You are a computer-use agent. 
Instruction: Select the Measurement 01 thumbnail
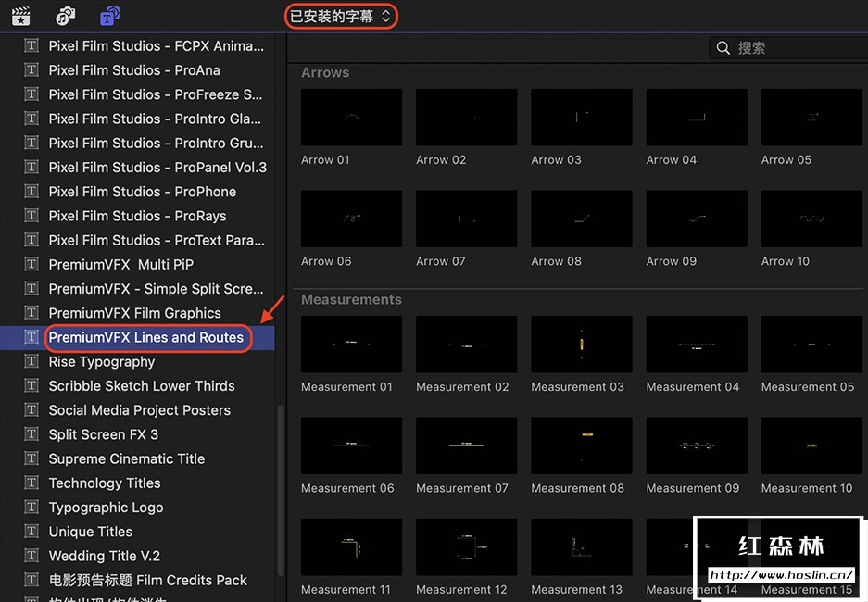pyautogui.click(x=351, y=345)
